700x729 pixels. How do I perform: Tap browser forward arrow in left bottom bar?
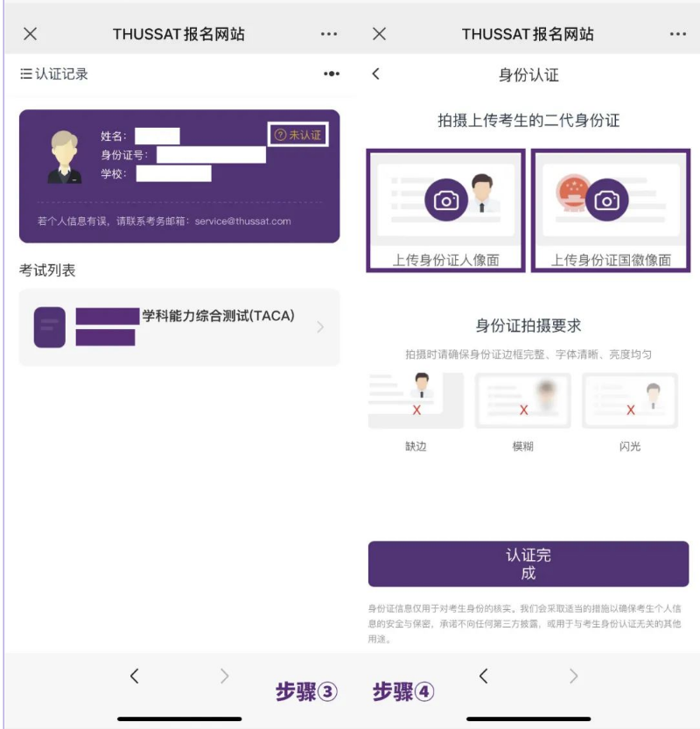tap(225, 676)
